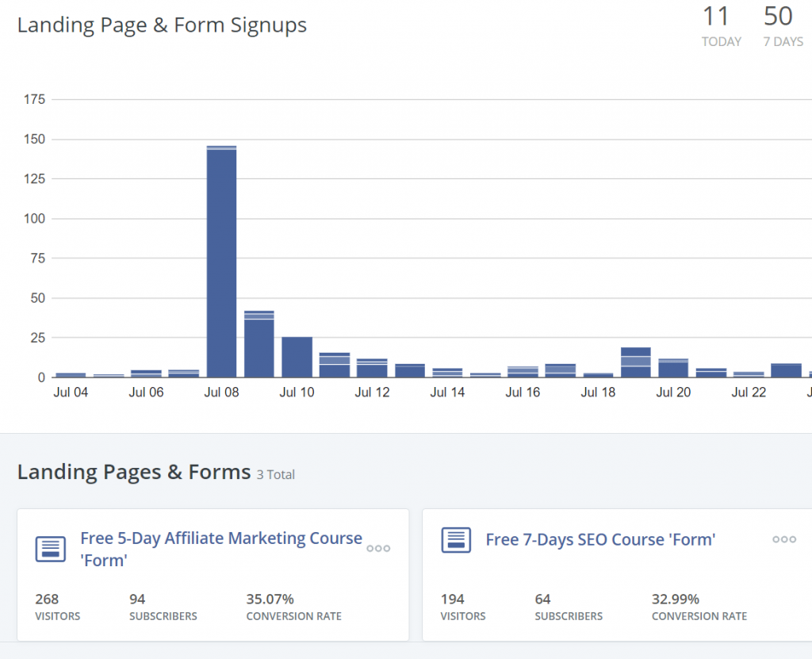Open options menu for SEO Course form
This screenshot has height=659, width=812.
click(783, 539)
